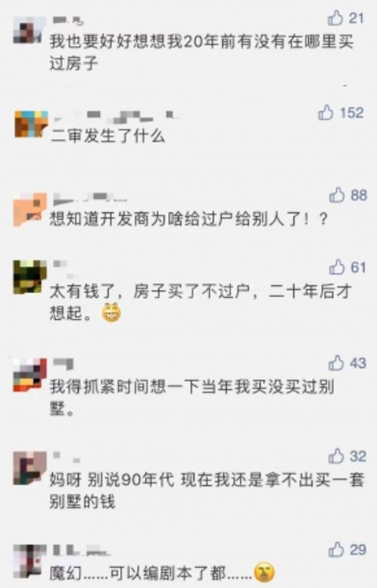Like the comment with 43 likes

click(x=336, y=363)
